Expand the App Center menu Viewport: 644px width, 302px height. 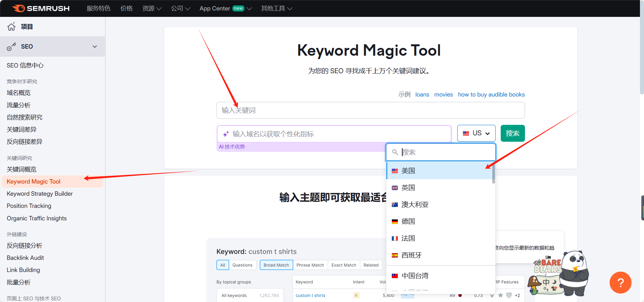coord(226,8)
